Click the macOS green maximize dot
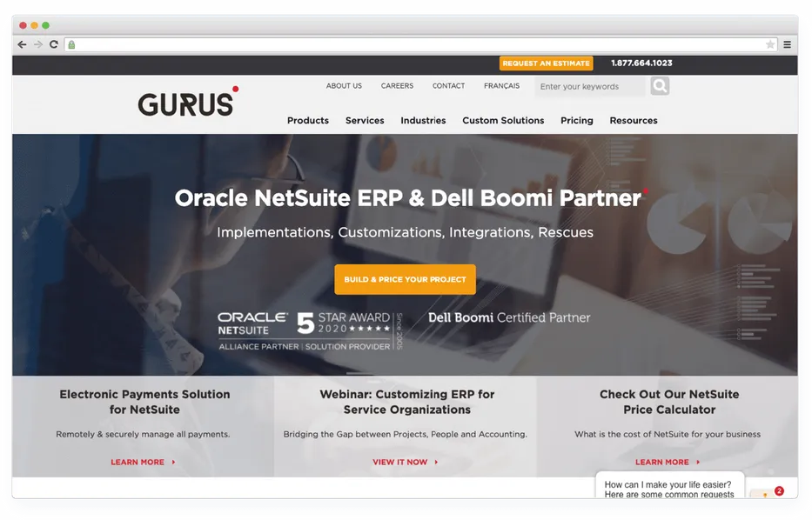 click(x=45, y=25)
